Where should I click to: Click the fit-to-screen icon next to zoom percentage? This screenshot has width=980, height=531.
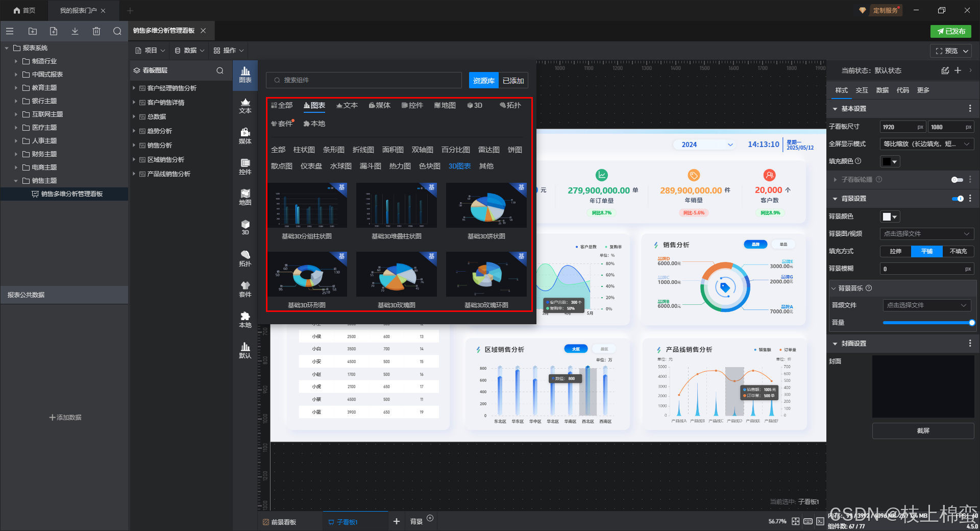coord(796,521)
